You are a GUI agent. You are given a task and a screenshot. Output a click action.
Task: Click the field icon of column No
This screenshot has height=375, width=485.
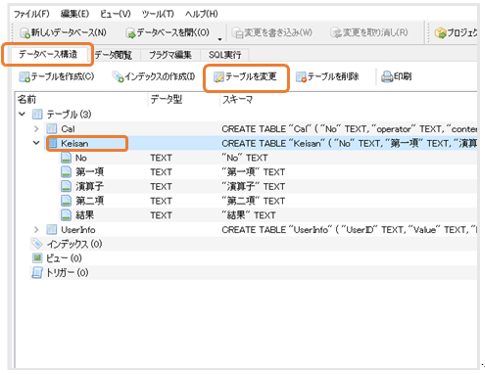66,158
